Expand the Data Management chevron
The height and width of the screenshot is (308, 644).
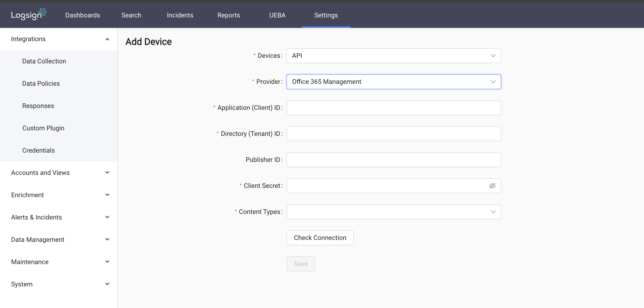coord(107,239)
